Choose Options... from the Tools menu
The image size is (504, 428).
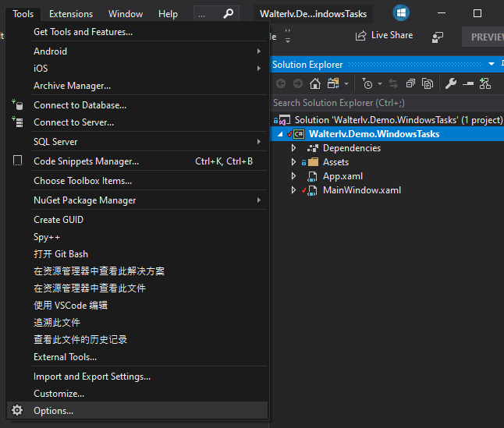54,411
